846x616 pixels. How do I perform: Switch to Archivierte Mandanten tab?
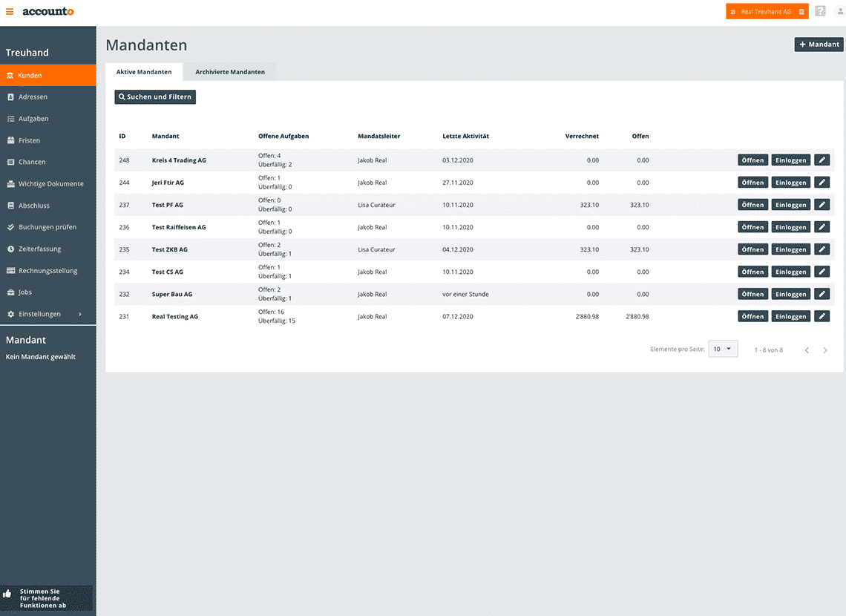tap(229, 72)
